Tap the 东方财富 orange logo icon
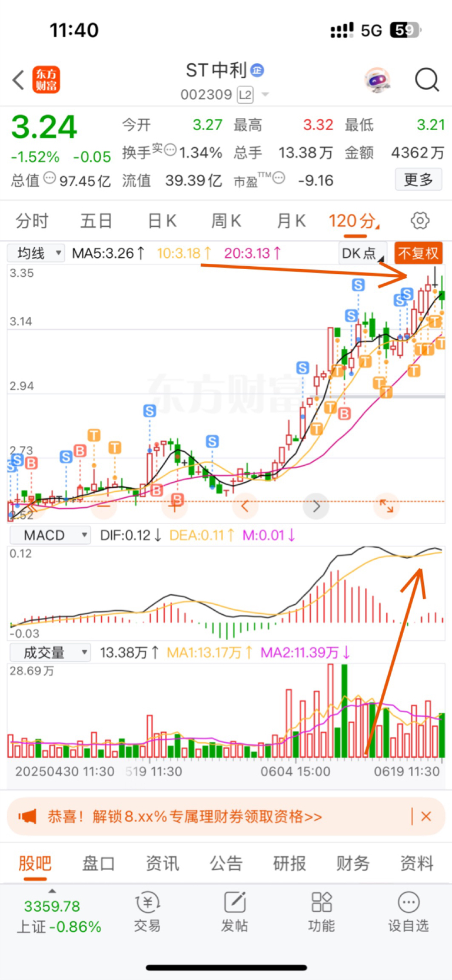 46,80
